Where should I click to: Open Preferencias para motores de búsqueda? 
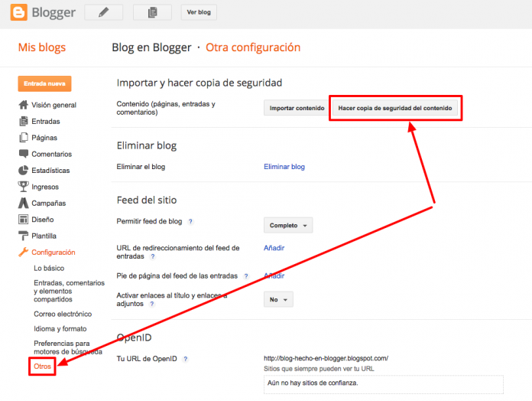(x=67, y=347)
